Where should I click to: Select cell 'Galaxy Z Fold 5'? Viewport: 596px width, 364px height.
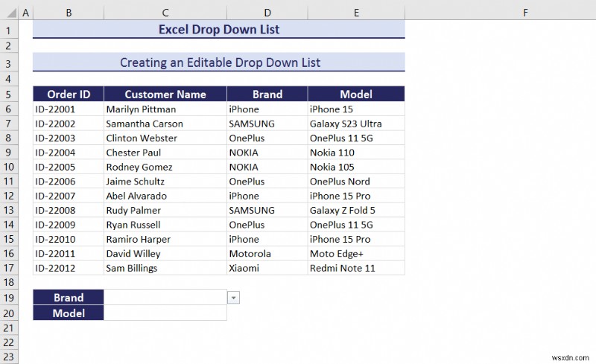pos(356,210)
